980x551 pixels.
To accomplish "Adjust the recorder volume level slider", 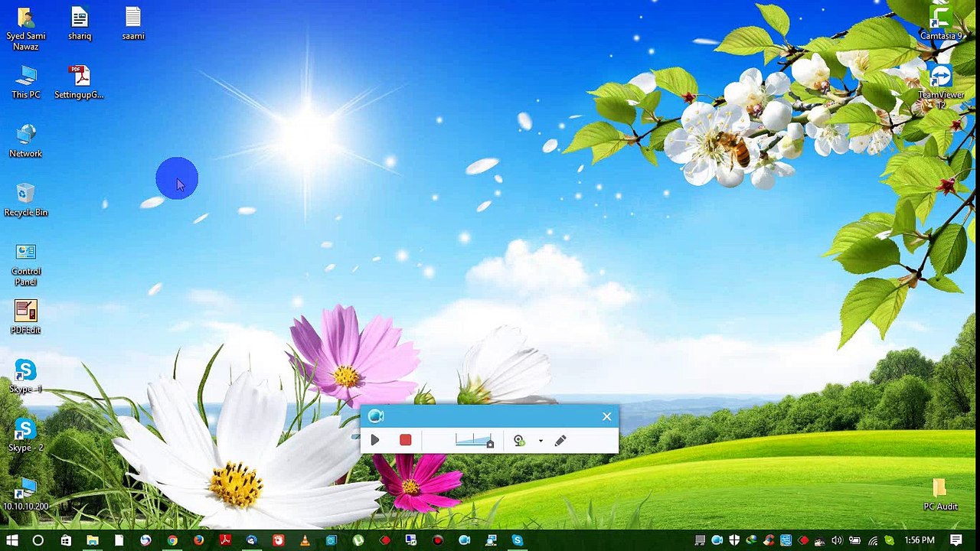I will coord(475,440).
